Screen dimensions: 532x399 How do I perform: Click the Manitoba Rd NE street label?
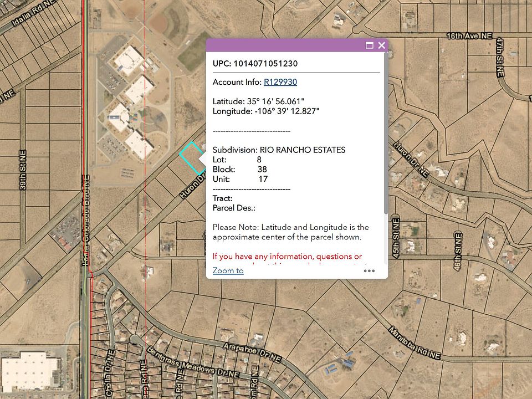pyautogui.click(x=415, y=343)
